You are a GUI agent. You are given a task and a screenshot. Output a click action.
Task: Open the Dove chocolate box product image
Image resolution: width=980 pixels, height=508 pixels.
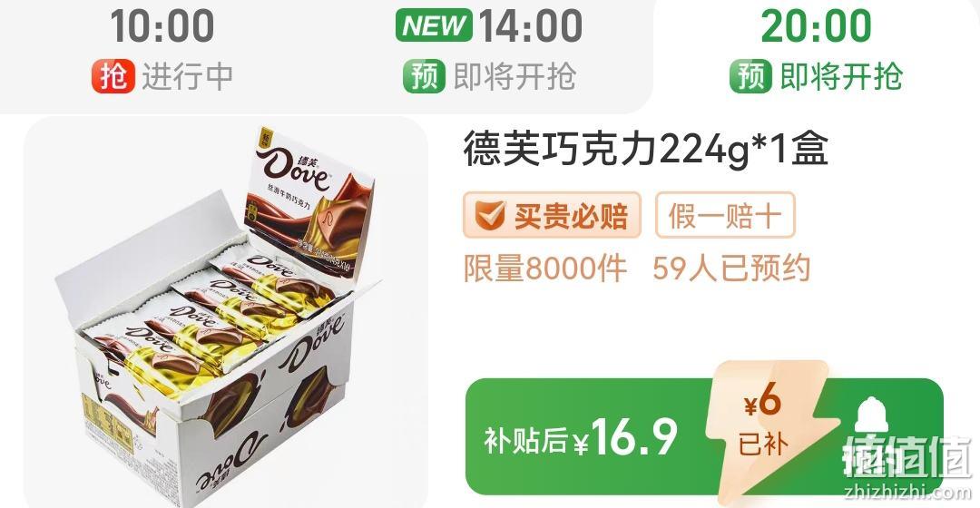click(x=226, y=312)
